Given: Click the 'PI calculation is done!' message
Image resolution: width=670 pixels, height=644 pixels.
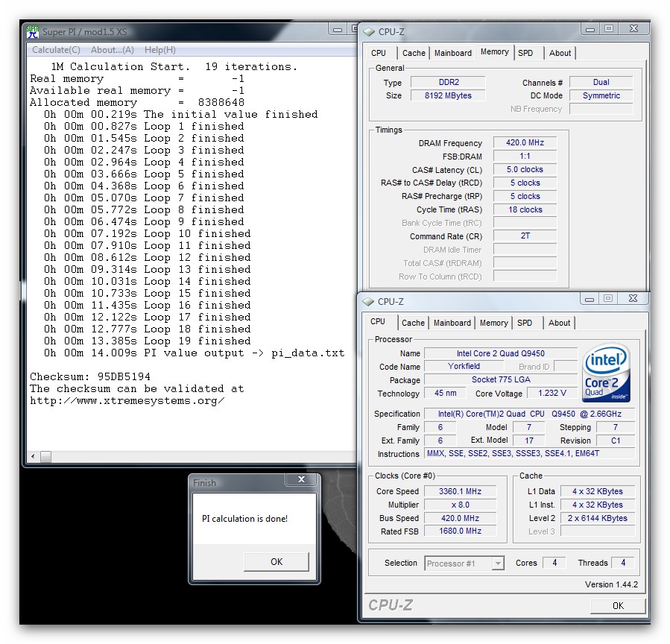Looking at the screenshot, I should 245,519.
